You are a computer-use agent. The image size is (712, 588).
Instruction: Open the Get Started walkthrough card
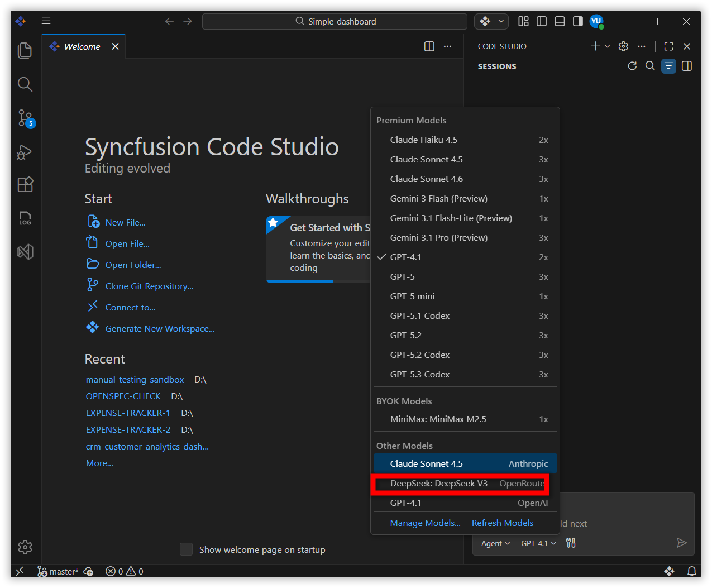point(318,250)
